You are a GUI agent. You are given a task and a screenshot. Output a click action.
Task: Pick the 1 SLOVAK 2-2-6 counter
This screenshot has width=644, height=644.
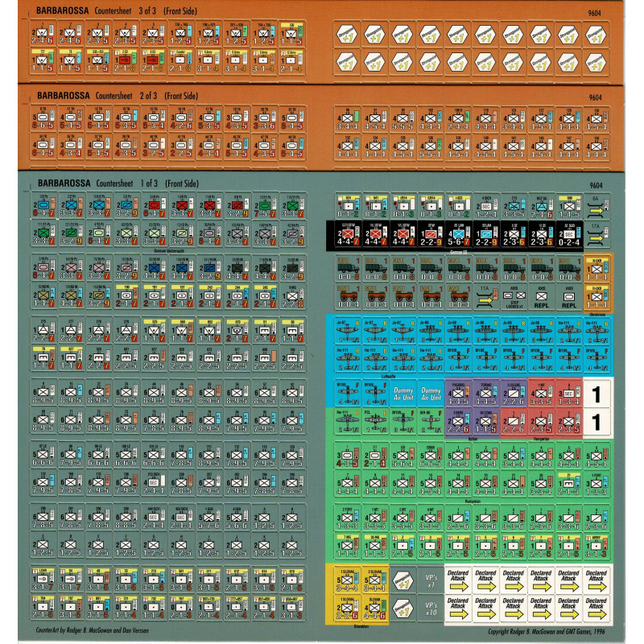(347, 609)
